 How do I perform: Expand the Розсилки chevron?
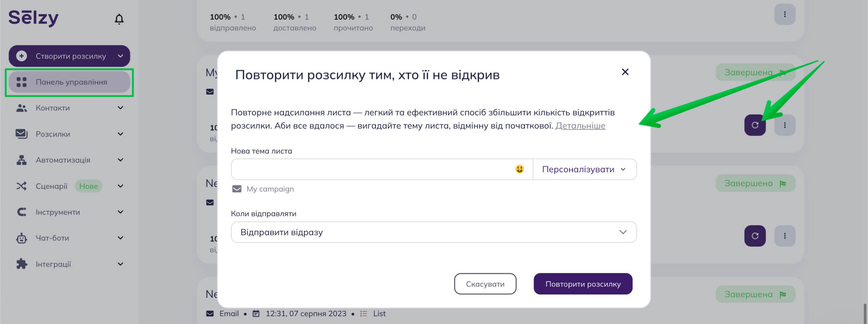click(120, 134)
